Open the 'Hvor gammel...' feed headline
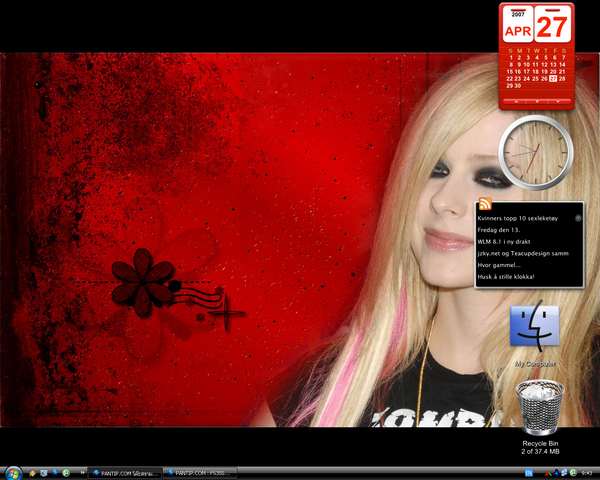The height and width of the screenshot is (480, 600). [x=499, y=265]
